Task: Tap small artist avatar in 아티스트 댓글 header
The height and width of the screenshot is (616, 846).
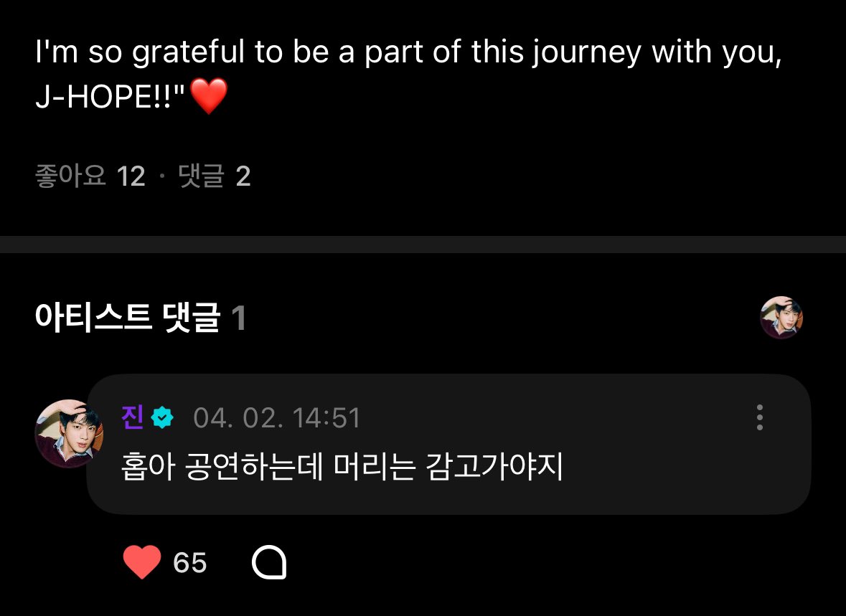Action: [x=781, y=317]
